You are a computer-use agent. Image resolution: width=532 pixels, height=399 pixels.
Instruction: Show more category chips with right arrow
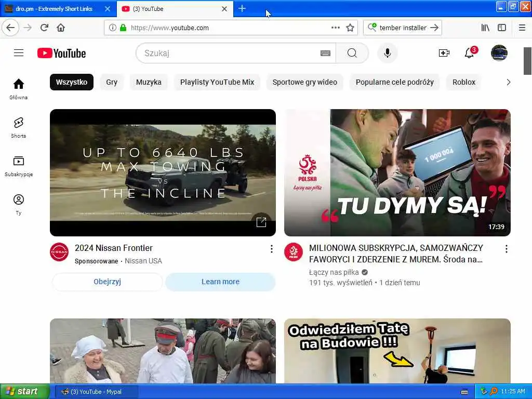point(508,82)
